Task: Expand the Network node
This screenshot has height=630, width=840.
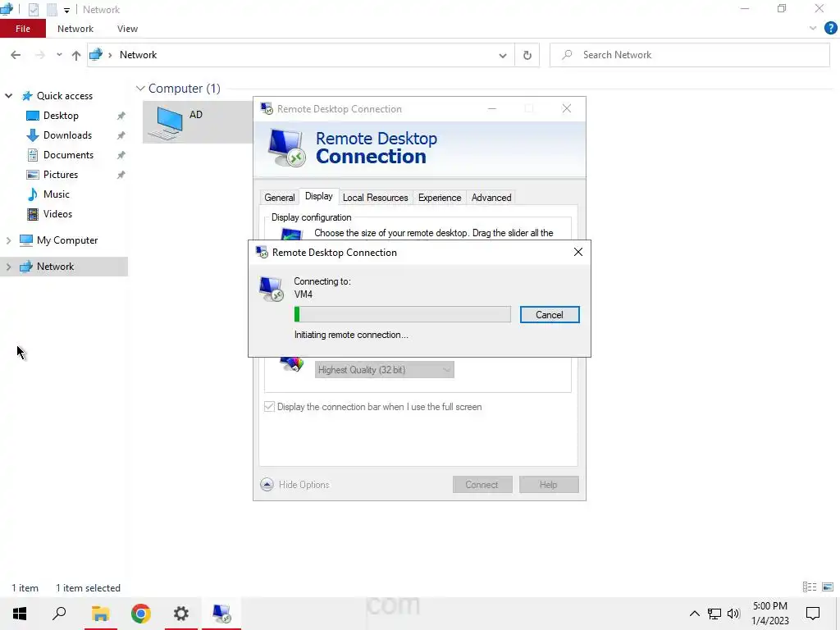Action: coord(8,267)
